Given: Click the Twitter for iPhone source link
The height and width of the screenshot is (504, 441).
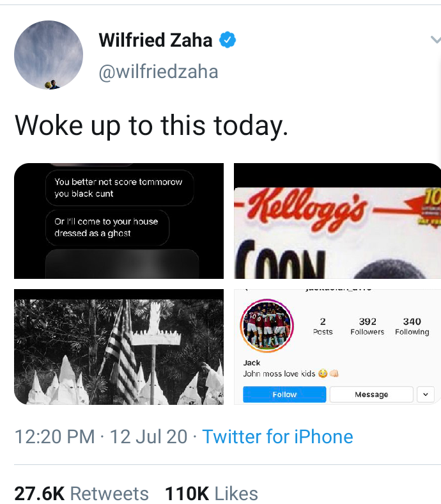Looking at the screenshot, I should click(277, 437).
